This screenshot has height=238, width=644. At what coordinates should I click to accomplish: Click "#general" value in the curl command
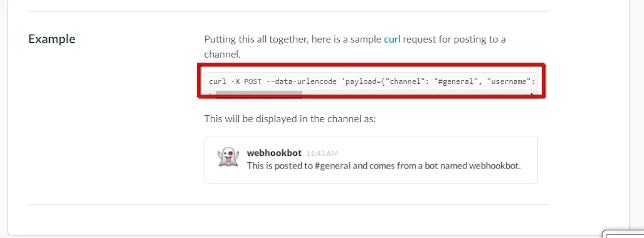tap(455, 82)
